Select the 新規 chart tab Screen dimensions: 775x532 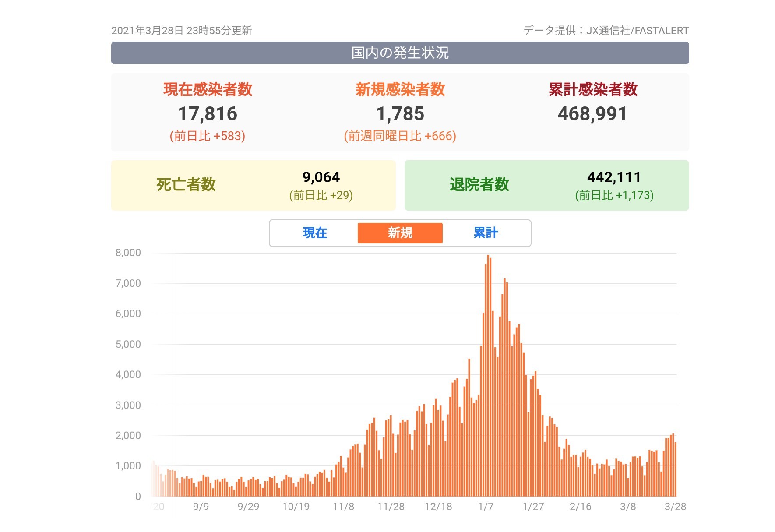pos(400,233)
